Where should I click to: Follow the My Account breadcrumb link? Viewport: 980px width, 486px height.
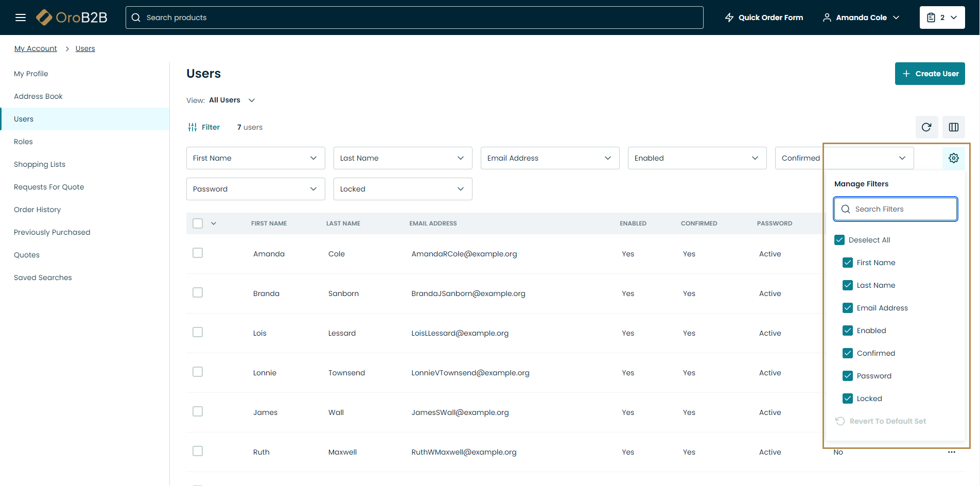tap(36, 48)
